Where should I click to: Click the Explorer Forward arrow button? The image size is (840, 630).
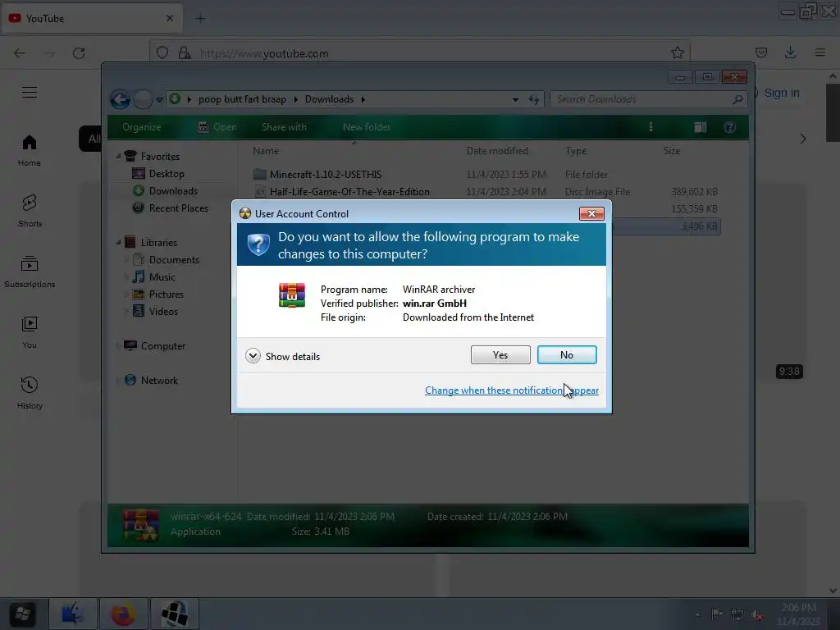click(143, 99)
